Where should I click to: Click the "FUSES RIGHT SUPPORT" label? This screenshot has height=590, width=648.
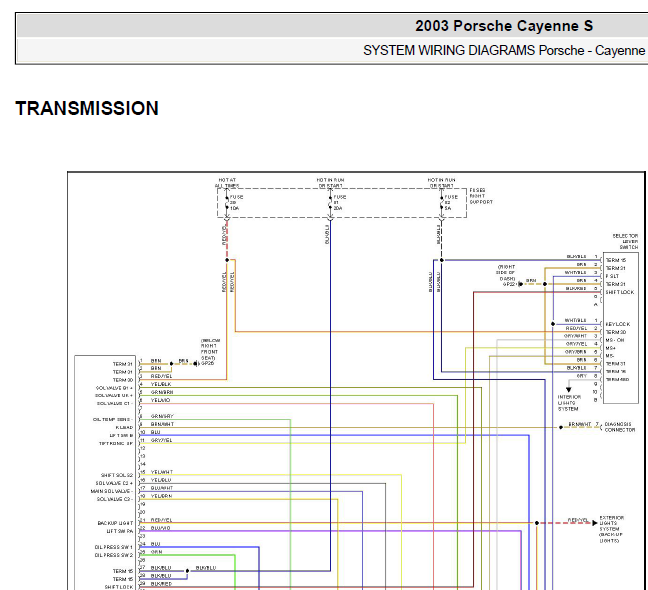point(481,196)
